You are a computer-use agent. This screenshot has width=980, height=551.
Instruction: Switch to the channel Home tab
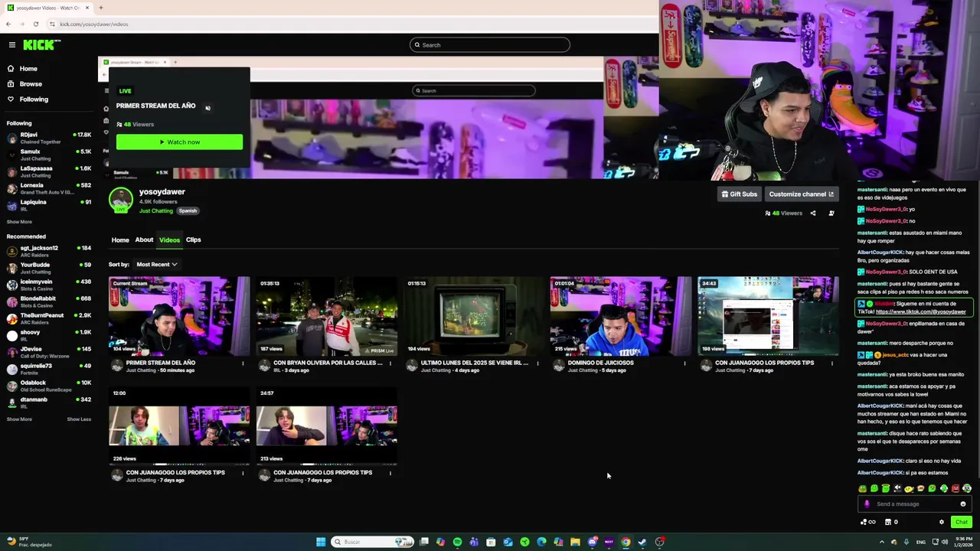coord(120,240)
